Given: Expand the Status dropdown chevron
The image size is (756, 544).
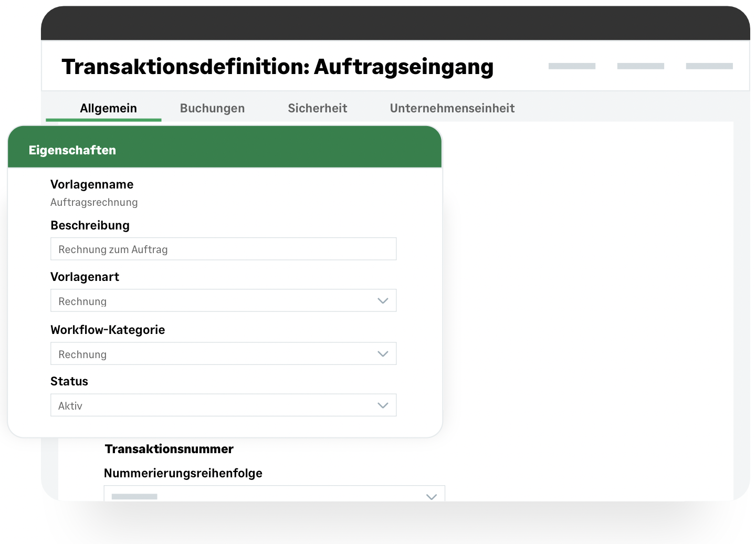Looking at the screenshot, I should click(383, 405).
